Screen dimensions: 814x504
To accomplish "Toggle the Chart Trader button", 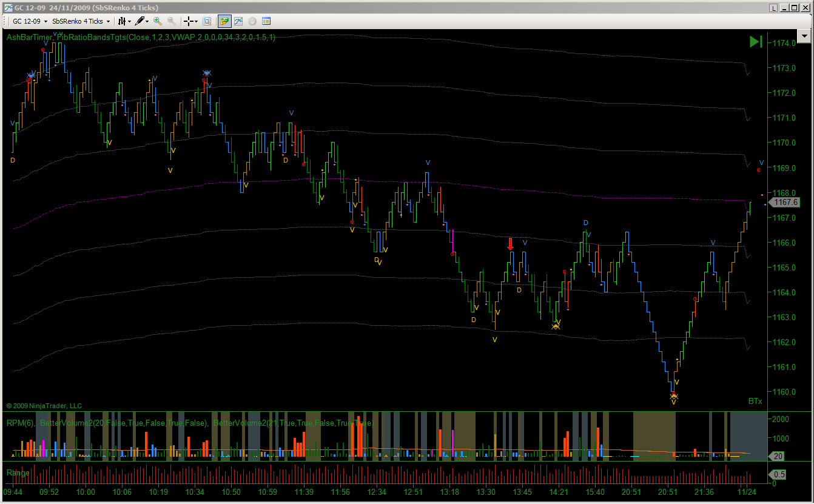I will 224,21.
